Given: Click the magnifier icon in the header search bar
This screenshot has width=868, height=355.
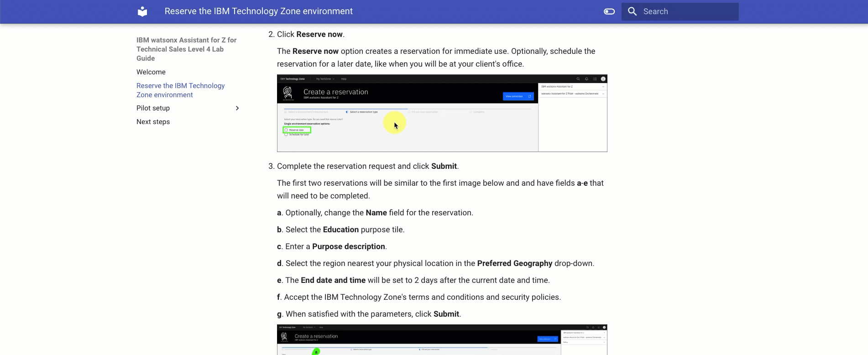Looking at the screenshot, I should (x=632, y=11).
